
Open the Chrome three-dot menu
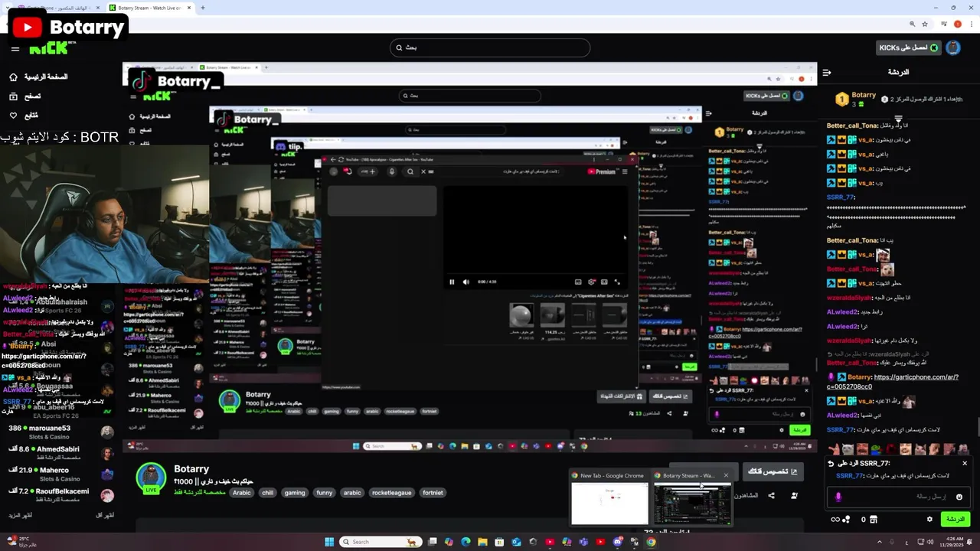coord(970,24)
